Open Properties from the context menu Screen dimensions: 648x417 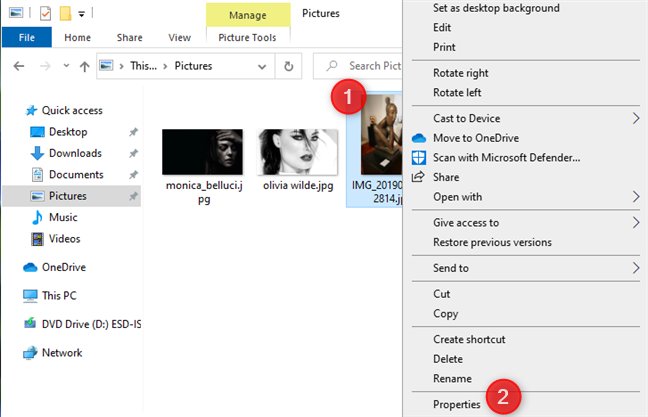457,405
